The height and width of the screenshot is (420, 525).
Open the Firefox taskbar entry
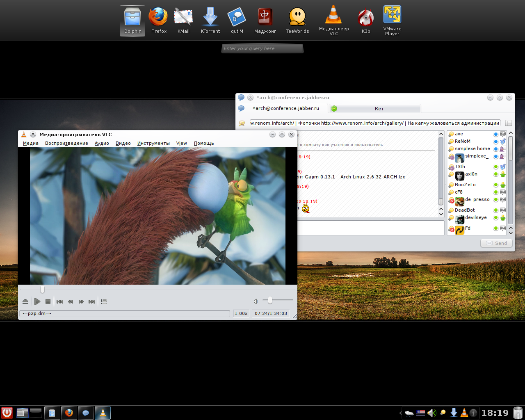69,413
